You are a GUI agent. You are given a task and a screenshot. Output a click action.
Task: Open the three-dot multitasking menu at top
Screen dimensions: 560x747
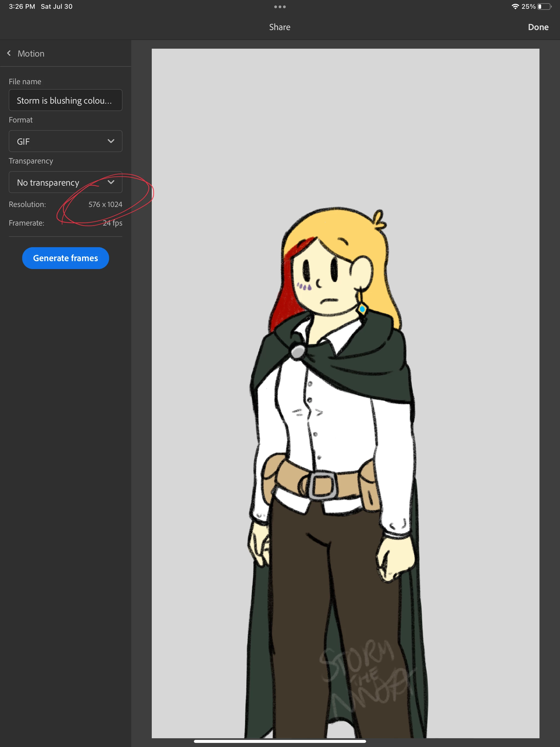pyautogui.click(x=280, y=7)
